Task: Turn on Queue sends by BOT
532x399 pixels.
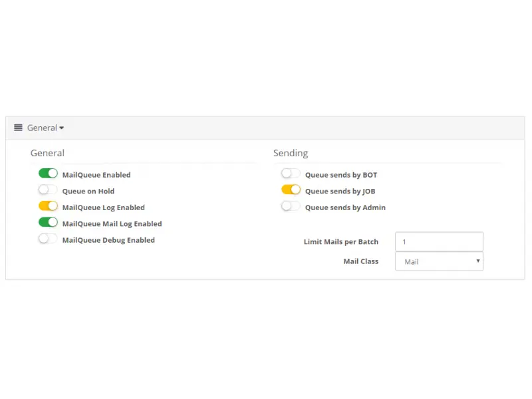Action: coord(291,174)
